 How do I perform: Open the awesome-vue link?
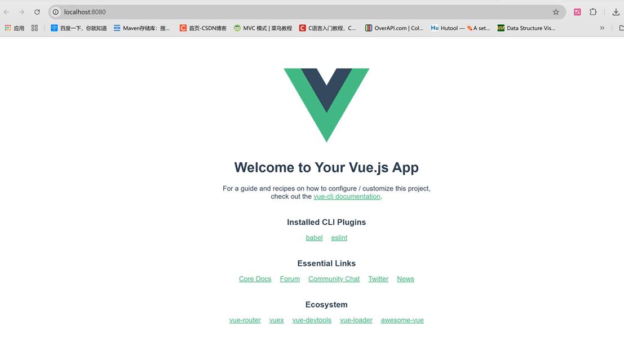click(402, 320)
